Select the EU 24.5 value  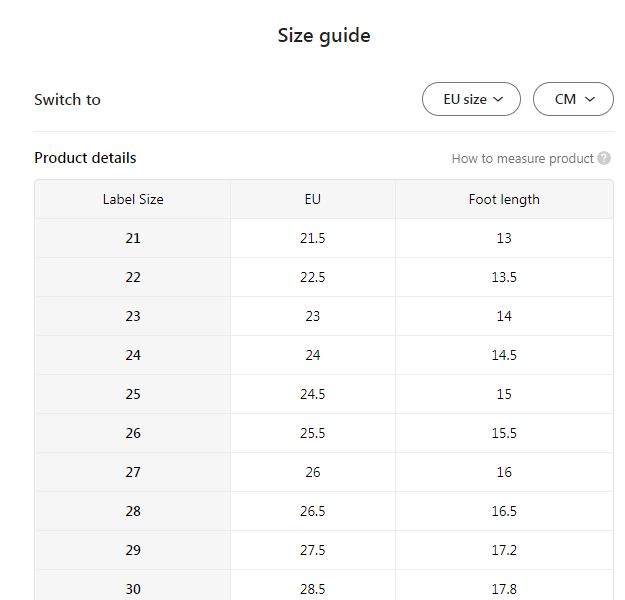[x=313, y=394]
